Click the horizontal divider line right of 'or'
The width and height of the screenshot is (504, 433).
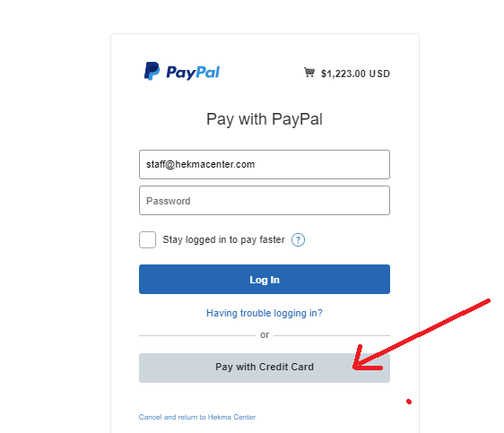tap(332, 335)
